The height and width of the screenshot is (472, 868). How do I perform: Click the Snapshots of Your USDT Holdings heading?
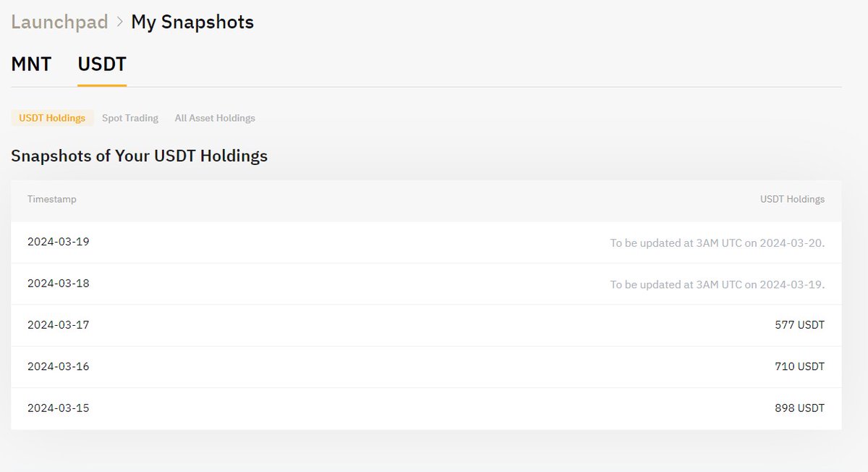tap(140, 156)
